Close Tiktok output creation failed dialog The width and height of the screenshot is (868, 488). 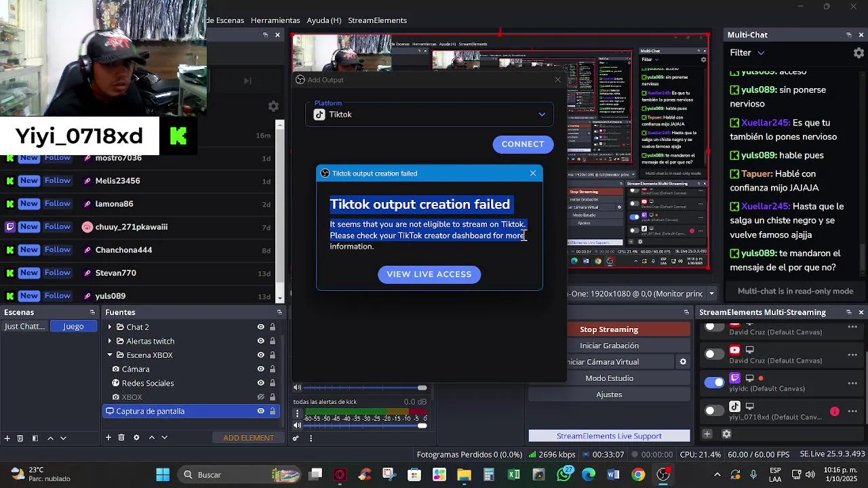pos(533,174)
